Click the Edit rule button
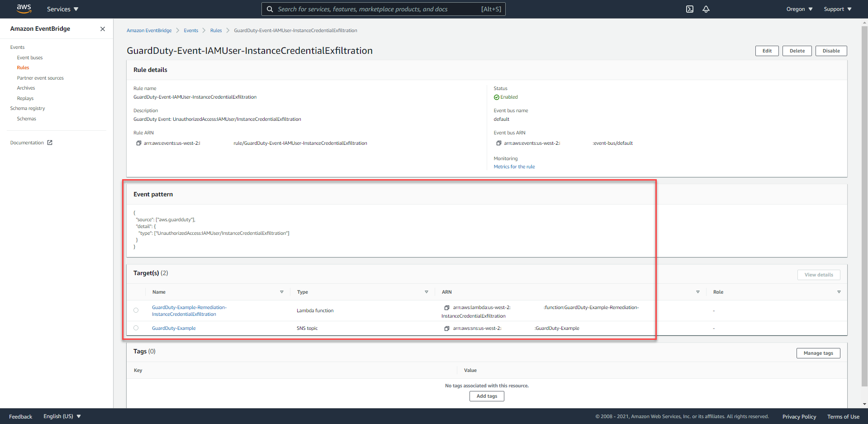This screenshot has height=424, width=868. tap(767, 51)
